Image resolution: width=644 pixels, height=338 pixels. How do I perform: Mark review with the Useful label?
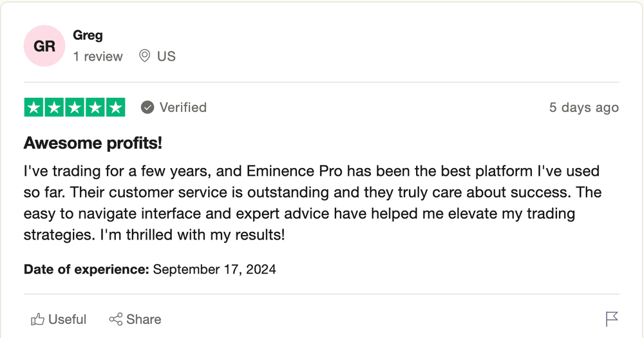point(68,319)
